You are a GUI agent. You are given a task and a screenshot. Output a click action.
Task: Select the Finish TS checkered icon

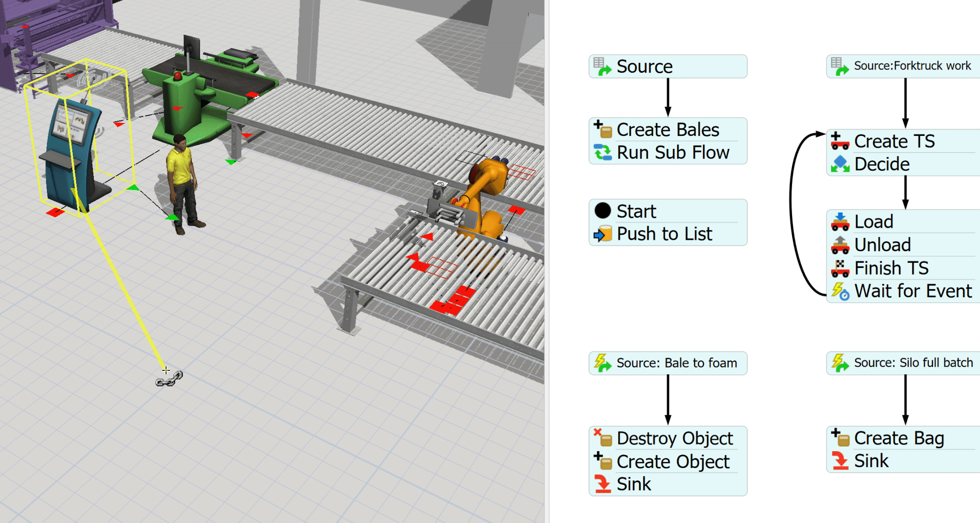pos(840,267)
